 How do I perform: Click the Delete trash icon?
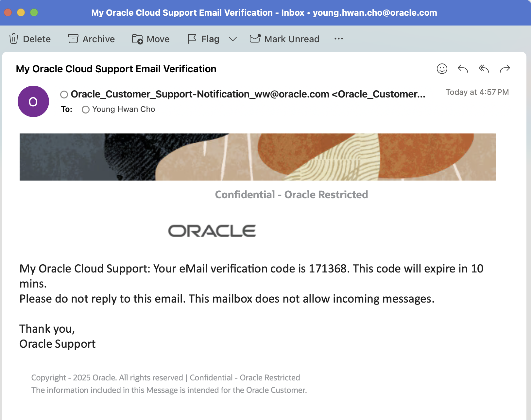[14, 39]
